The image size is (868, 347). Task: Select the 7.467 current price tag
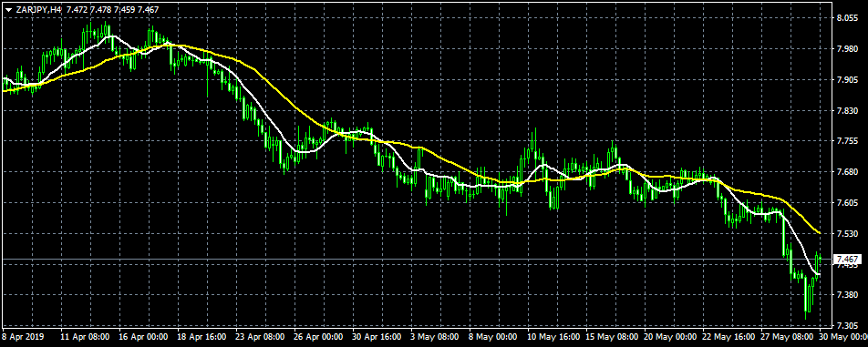click(848, 260)
